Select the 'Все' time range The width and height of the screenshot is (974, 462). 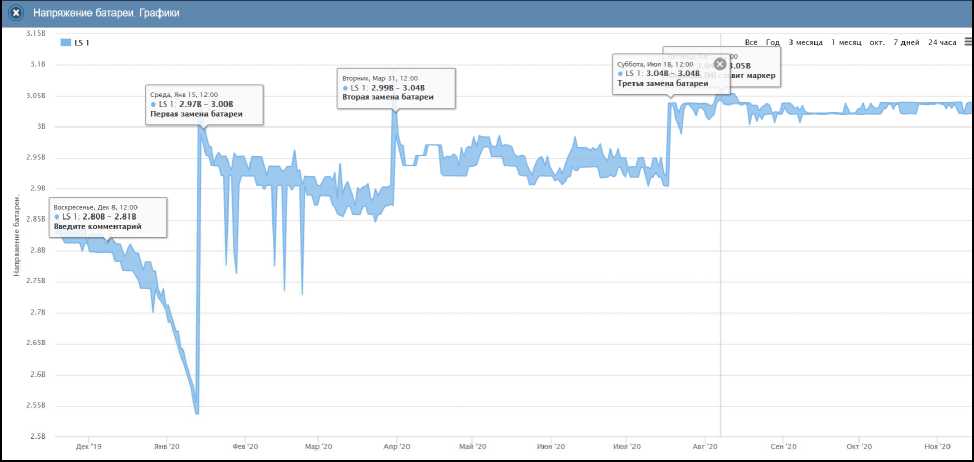coord(751,42)
